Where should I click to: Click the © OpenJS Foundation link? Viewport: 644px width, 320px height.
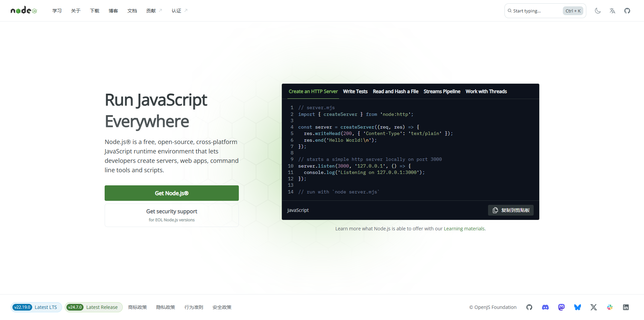(x=493, y=307)
